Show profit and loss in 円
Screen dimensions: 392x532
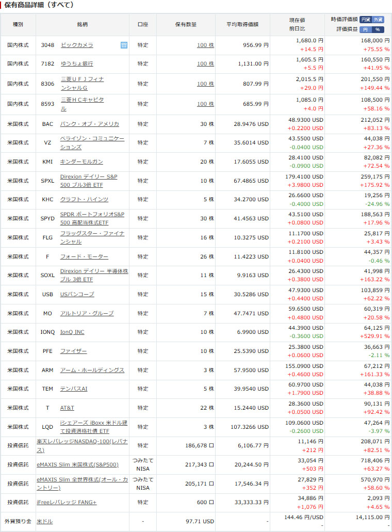click(x=366, y=29)
